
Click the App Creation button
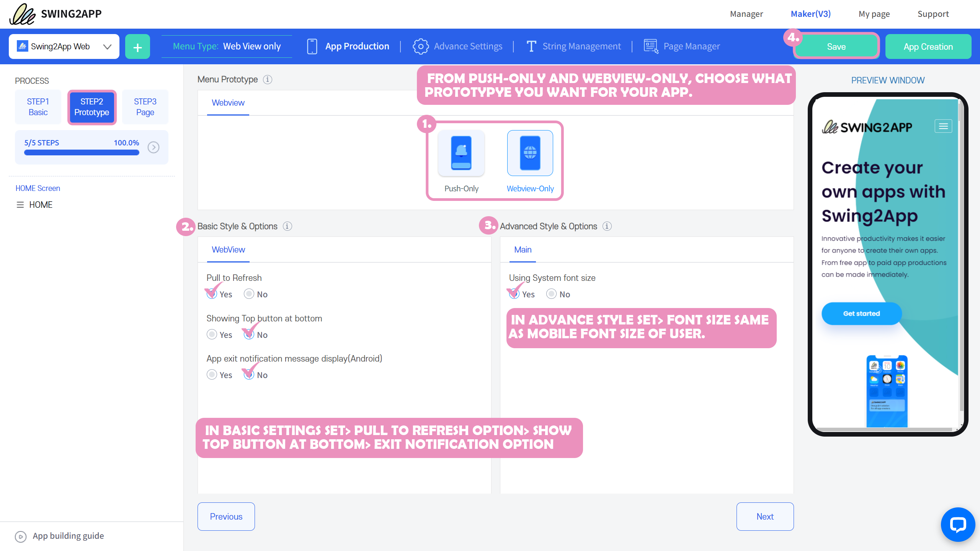pos(928,46)
